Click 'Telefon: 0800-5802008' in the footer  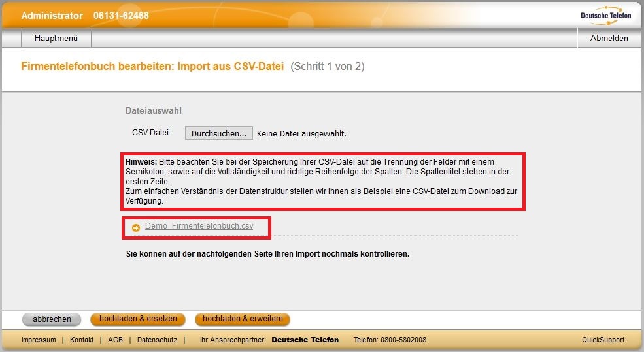point(390,340)
